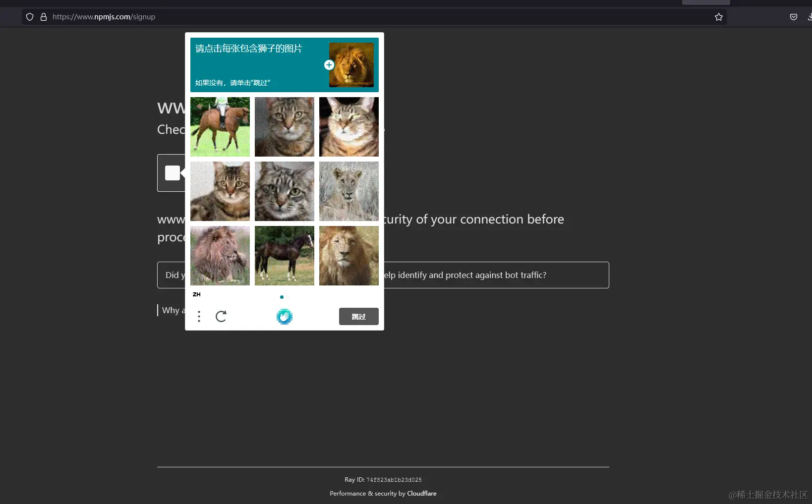Click the hCaptcha hand logo
This screenshot has height=504, width=812.
[285, 316]
